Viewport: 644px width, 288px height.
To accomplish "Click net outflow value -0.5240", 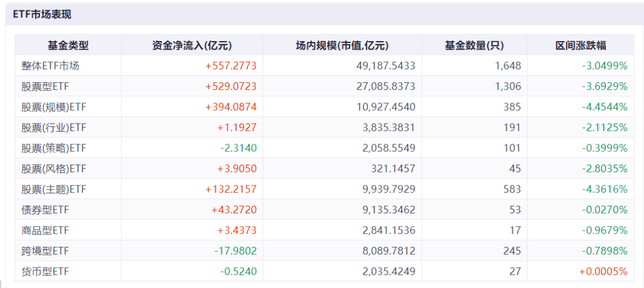I will (x=238, y=271).
